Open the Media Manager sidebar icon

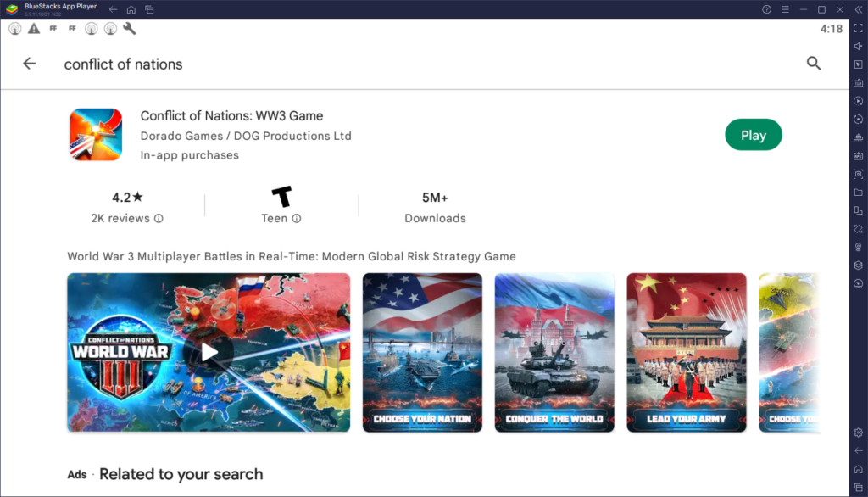tap(859, 192)
